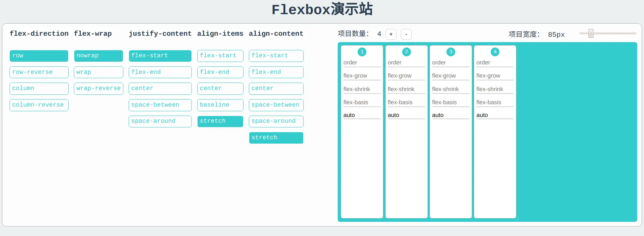The height and width of the screenshot is (236, 644).
Task: Set align-items to center
Action: pos(220,89)
